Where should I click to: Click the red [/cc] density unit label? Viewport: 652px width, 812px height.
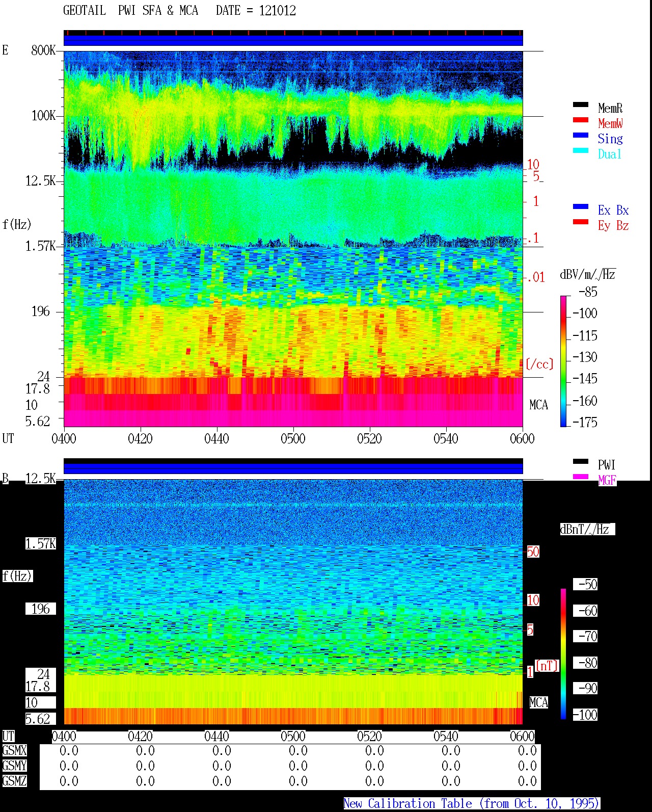pos(539,364)
